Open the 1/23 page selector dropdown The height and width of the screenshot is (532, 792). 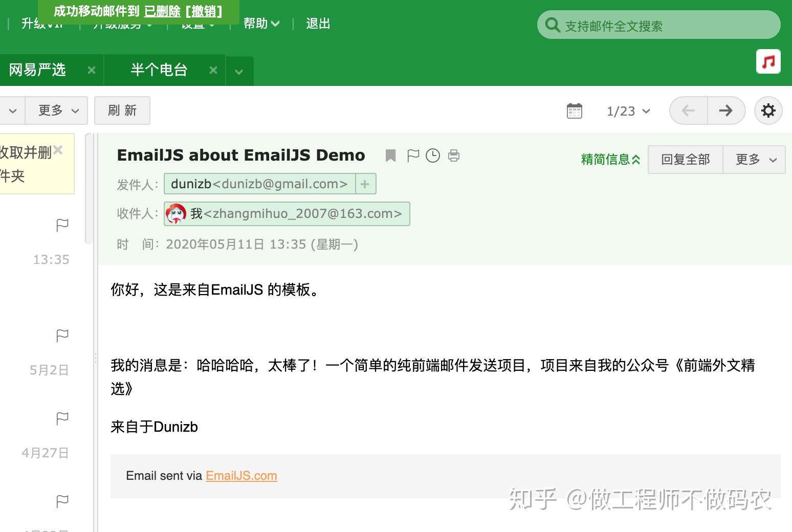click(x=627, y=110)
